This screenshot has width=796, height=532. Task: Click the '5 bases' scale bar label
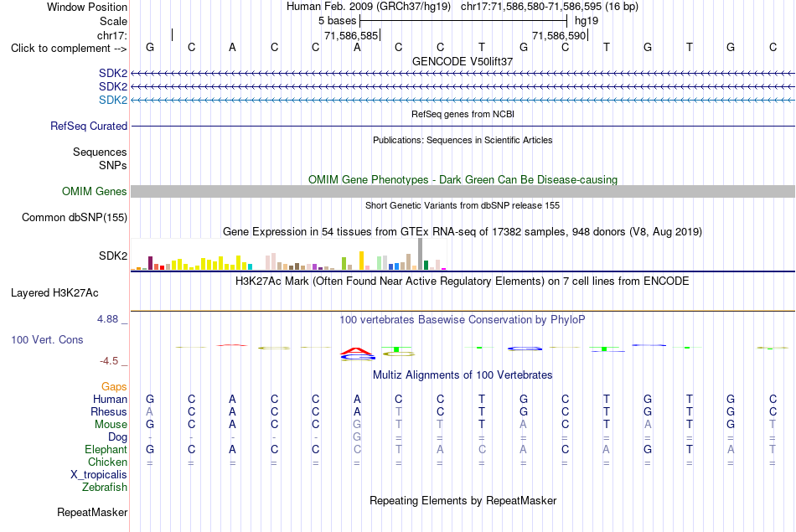pyautogui.click(x=337, y=21)
